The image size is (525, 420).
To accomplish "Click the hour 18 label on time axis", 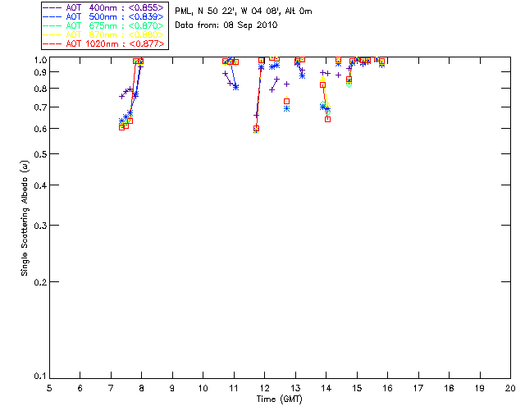I will click(x=449, y=388).
